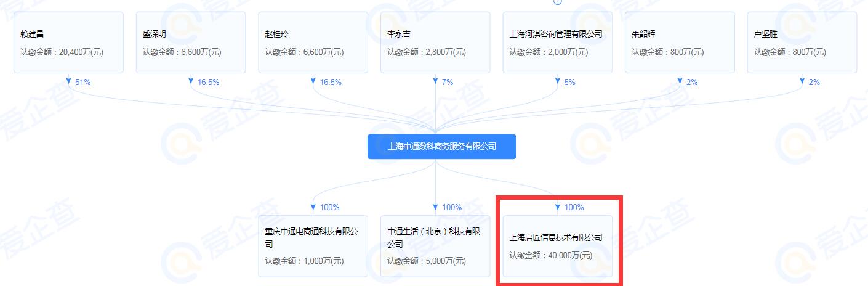868x286 pixels.
Task: Click 100% label above 中通生活（北京）科技
Action: [x=452, y=207]
